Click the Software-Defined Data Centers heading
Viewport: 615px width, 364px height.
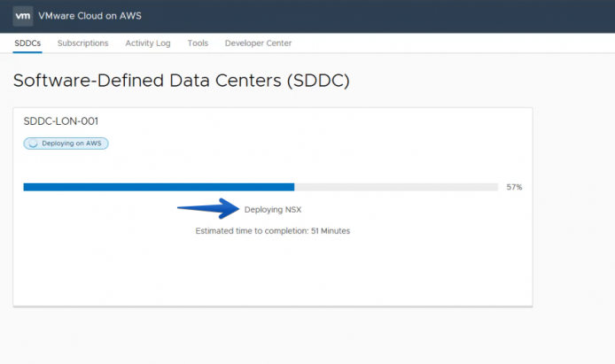click(181, 81)
